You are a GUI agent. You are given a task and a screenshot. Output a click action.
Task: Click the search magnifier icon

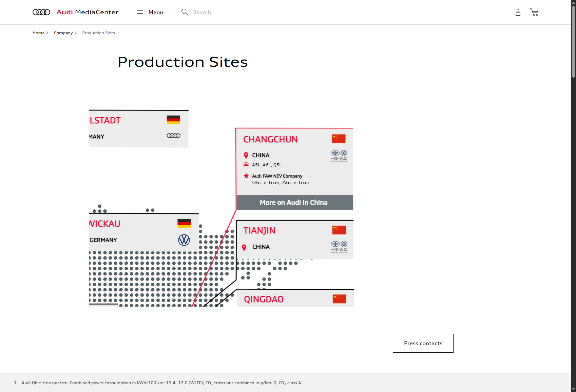click(x=185, y=12)
